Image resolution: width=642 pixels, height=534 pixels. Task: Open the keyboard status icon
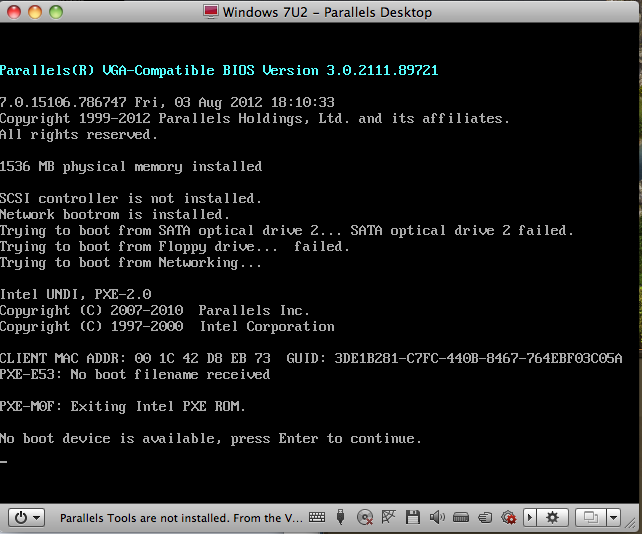click(317, 518)
